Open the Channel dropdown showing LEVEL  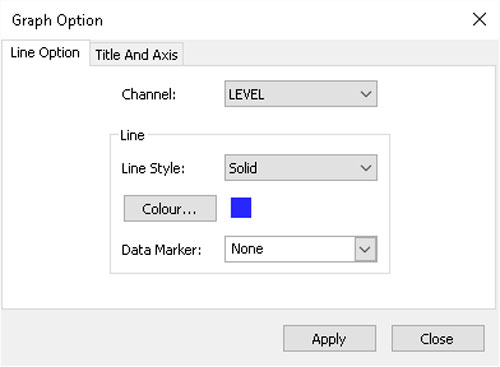(301, 94)
